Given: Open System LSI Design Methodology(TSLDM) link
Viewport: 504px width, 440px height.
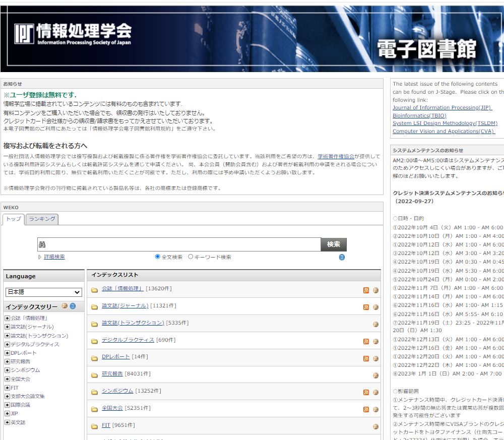Looking at the screenshot, I should pyautogui.click(x=445, y=123).
